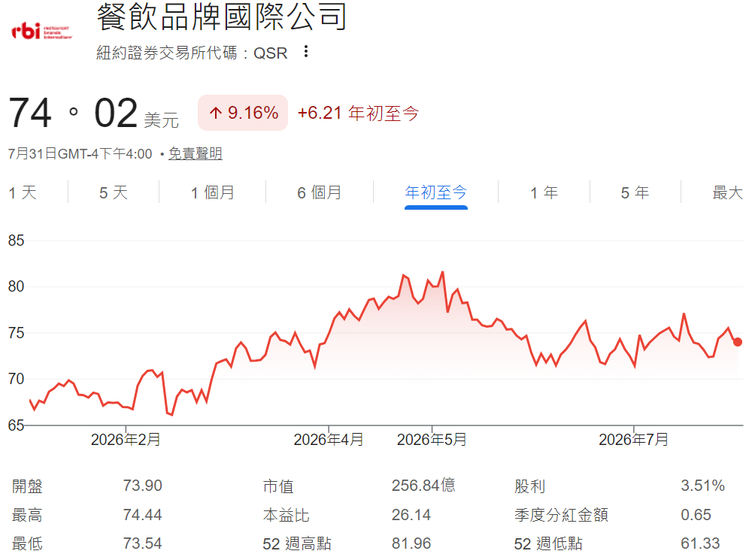Click the company title 餐飲品牌國際公司
The width and height of the screenshot is (749, 560).
coord(221,17)
